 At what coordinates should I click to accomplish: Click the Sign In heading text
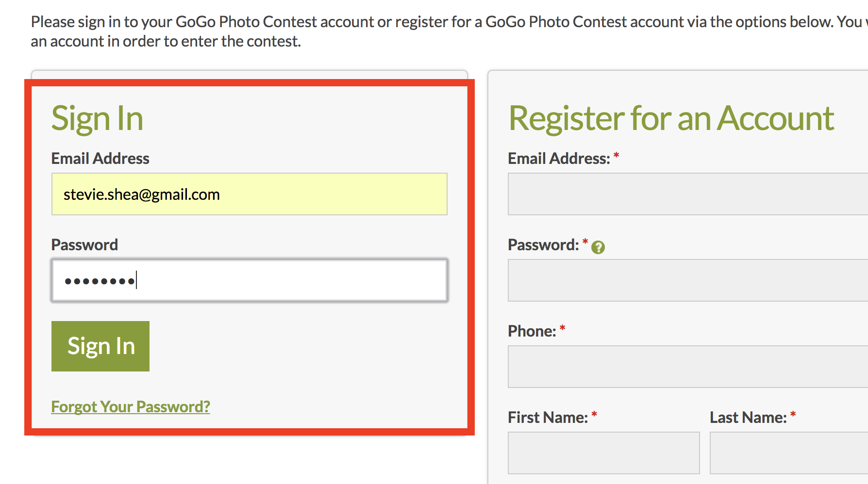(97, 118)
